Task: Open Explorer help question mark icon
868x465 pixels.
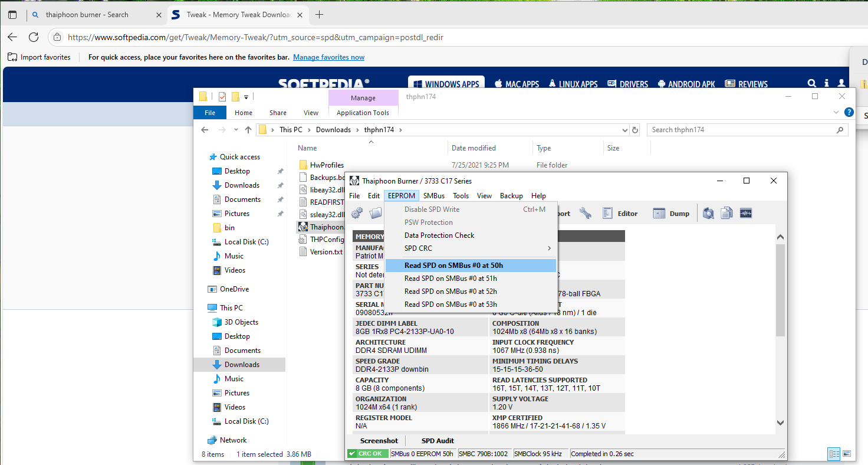Action: [849, 112]
